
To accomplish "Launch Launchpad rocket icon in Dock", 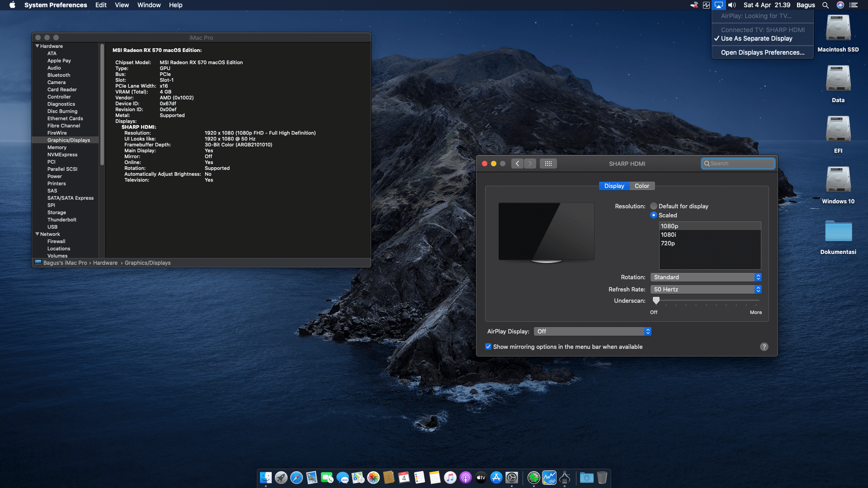I will tap(281, 478).
